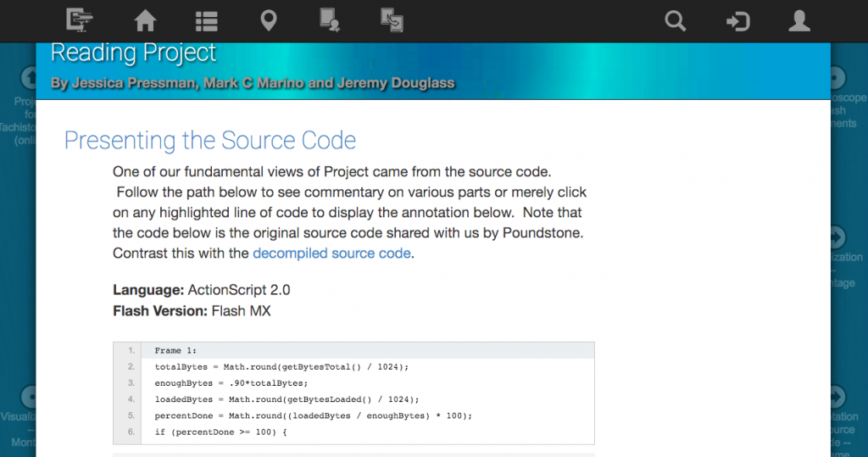Go to the home page icon
Viewport: 868px width, 457px height.
pos(145,21)
